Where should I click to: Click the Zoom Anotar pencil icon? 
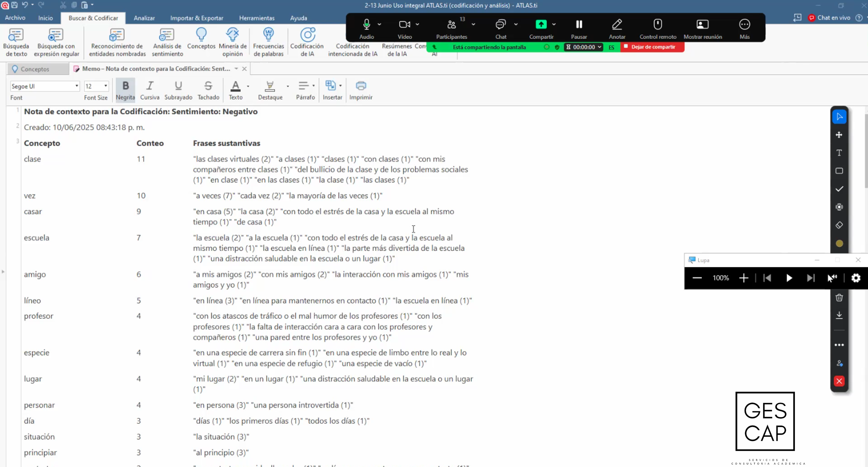tap(617, 24)
